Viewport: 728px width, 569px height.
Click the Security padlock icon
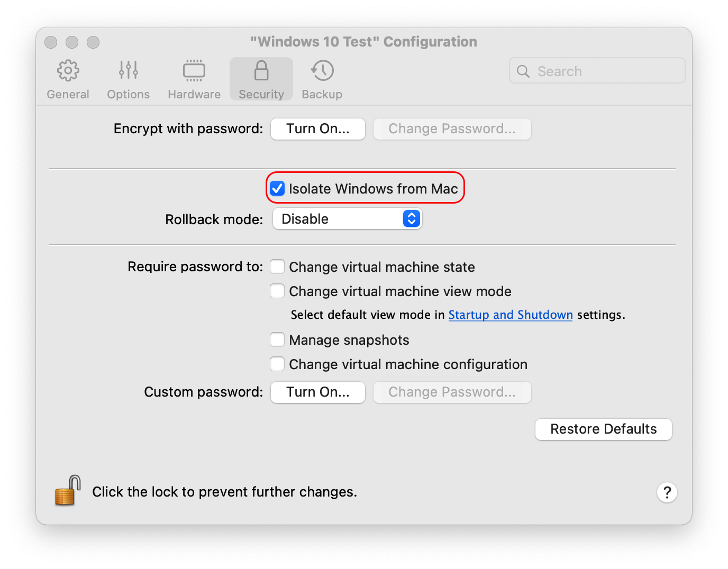pos(261,71)
